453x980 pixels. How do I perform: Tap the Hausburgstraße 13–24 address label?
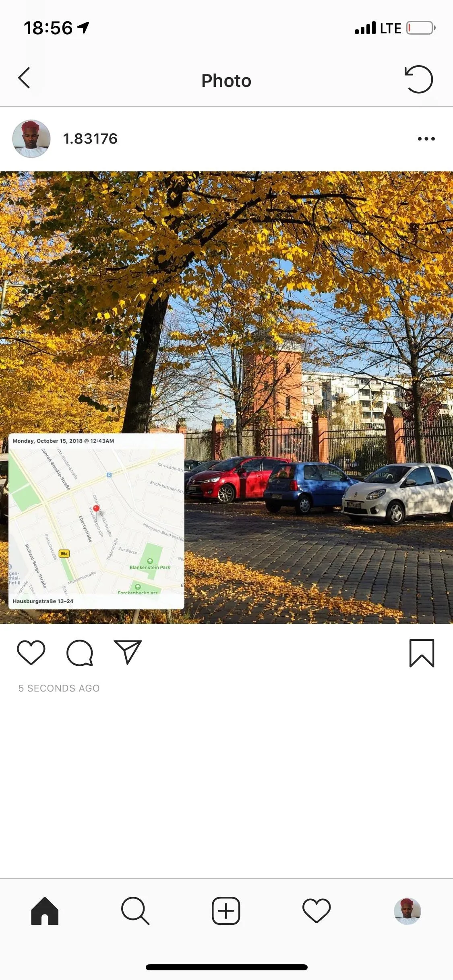[43, 601]
